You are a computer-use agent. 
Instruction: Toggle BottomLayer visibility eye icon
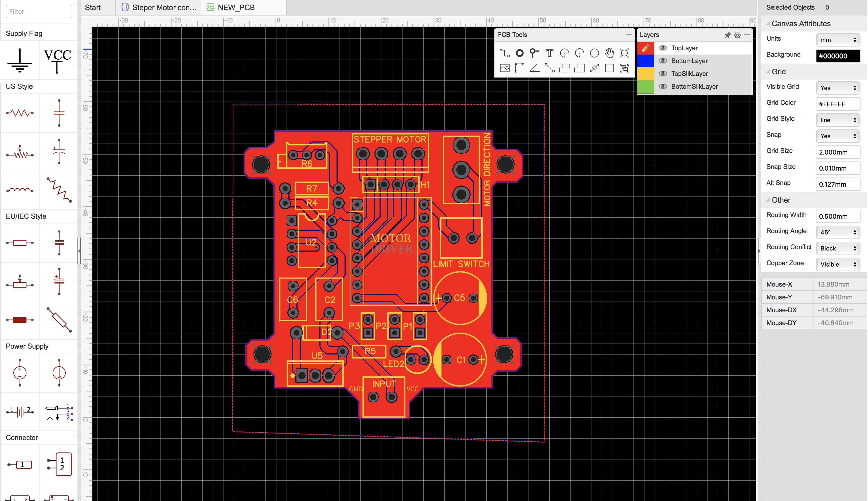663,61
